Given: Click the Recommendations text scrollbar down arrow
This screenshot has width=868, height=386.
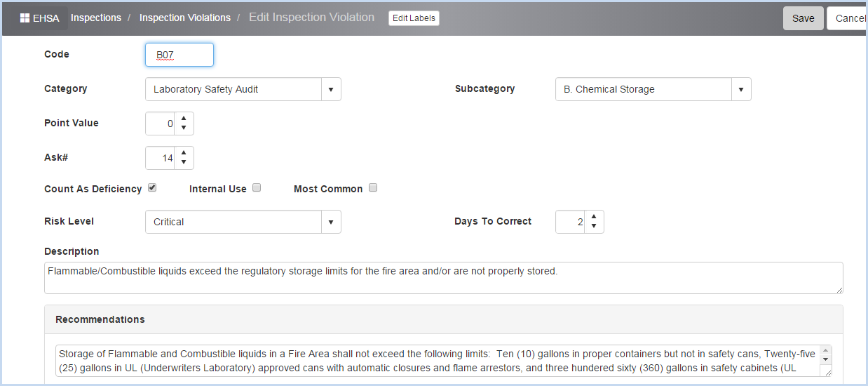Looking at the screenshot, I should click(x=826, y=359).
